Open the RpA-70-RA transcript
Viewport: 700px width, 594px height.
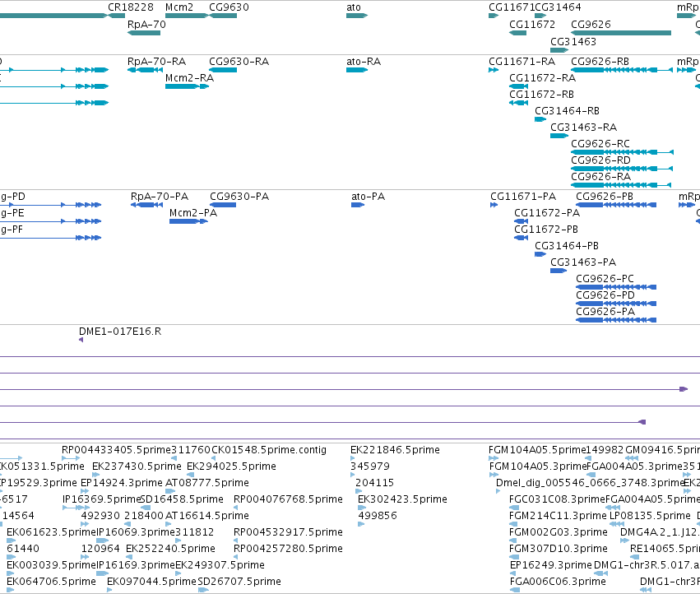pos(145,70)
